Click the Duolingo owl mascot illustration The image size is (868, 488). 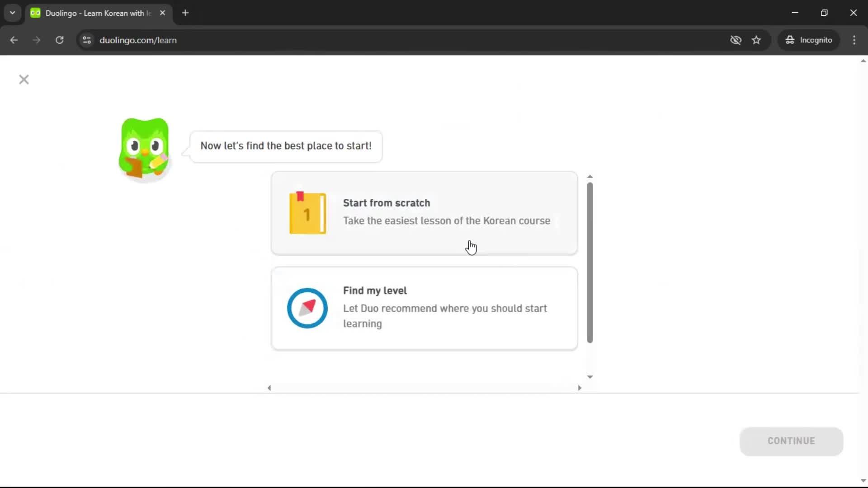click(x=144, y=149)
